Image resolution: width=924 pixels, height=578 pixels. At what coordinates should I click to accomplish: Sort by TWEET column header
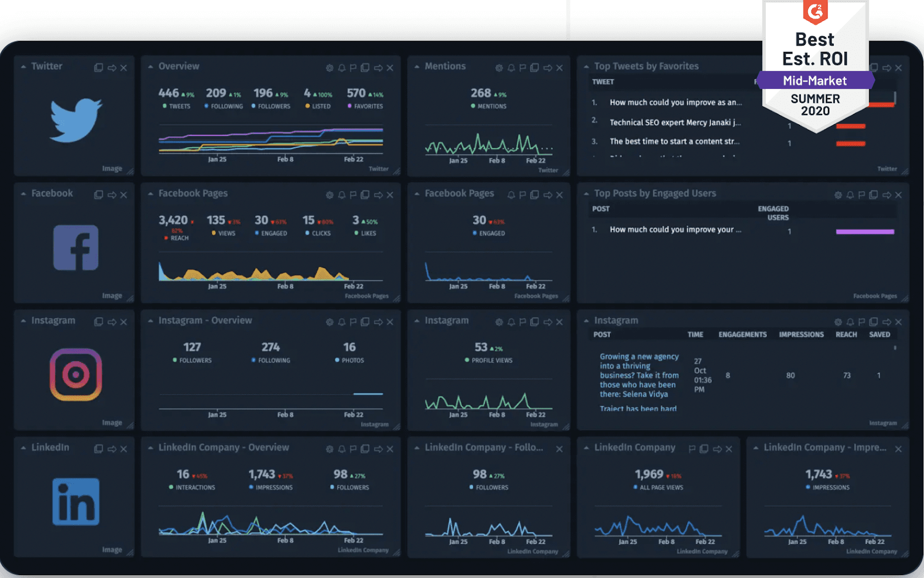coord(603,82)
